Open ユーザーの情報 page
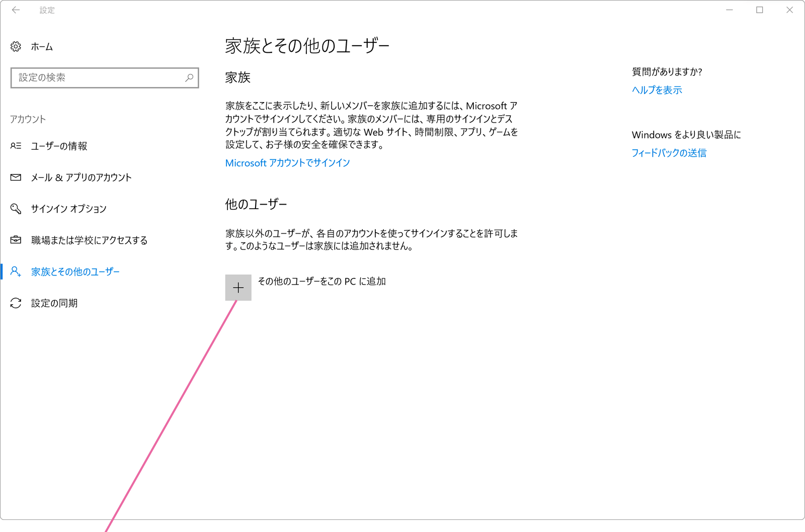The width and height of the screenshot is (805, 532). tap(59, 146)
